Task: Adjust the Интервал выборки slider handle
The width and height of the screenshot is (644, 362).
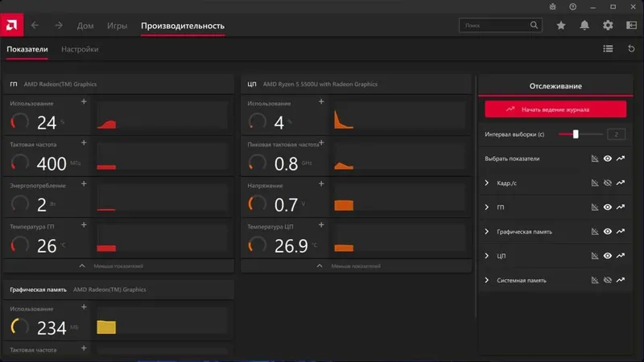Action: pyautogui.click(x=576, y=134)
